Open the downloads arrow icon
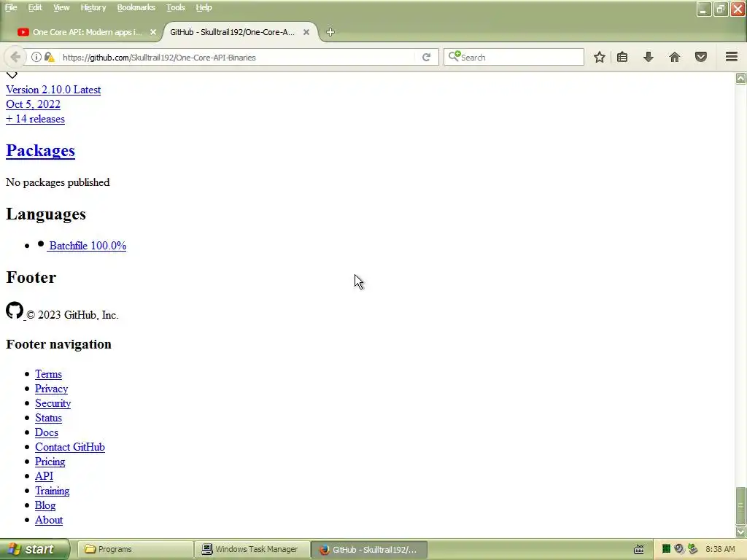 pyautogui.click(x=649, y=57)
